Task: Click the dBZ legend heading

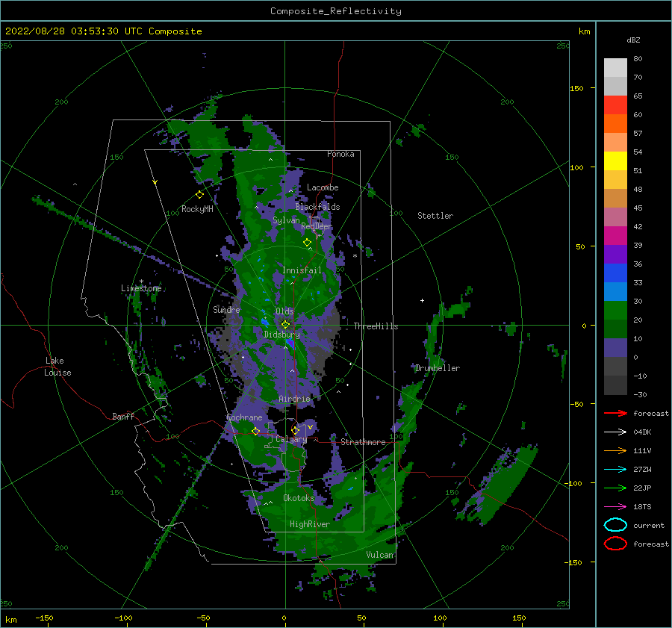Action: [x=633, y=40]
